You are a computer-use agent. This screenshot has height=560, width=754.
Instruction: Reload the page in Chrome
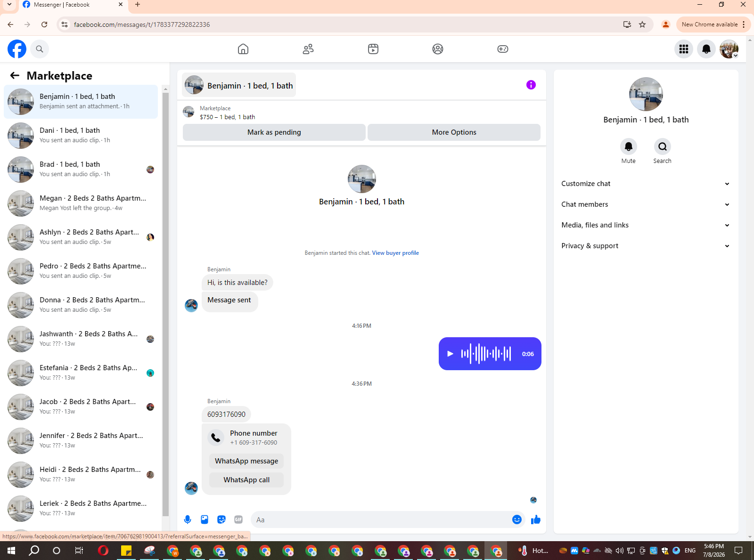coord(44,24)
